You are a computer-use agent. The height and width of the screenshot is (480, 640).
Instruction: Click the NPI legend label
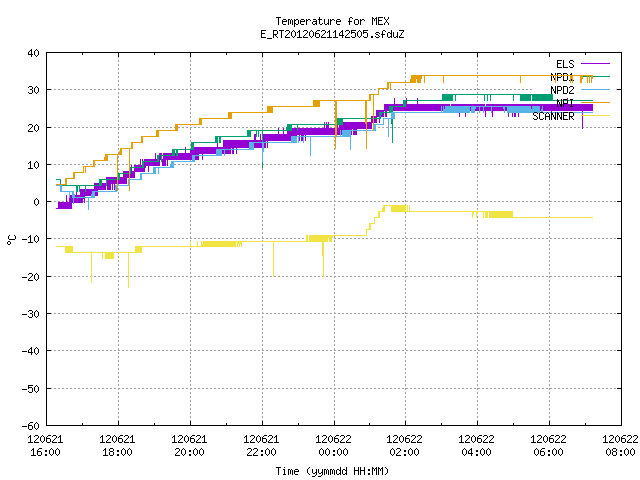565,103
